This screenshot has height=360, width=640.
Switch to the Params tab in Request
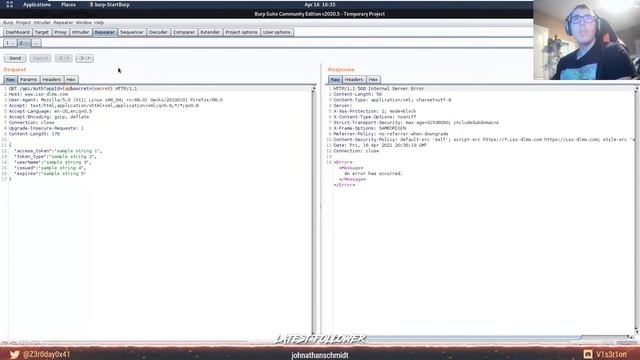(29, 80)
